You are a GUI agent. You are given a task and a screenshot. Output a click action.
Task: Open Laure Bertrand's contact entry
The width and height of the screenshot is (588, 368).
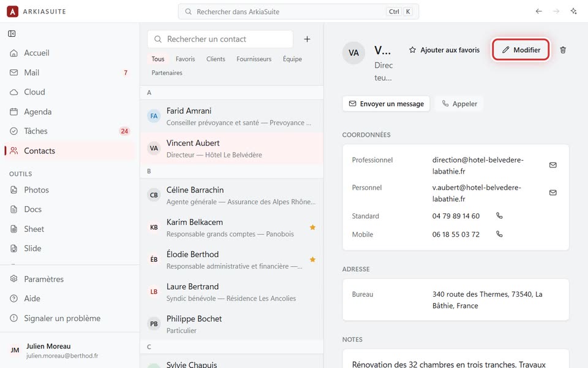(232, 292)
